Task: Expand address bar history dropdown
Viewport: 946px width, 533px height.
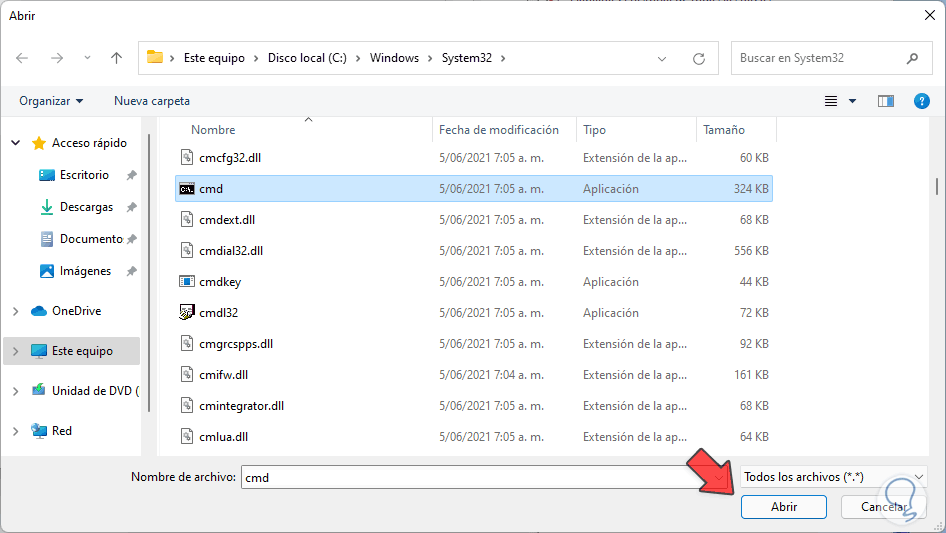Action: point(662,59)
